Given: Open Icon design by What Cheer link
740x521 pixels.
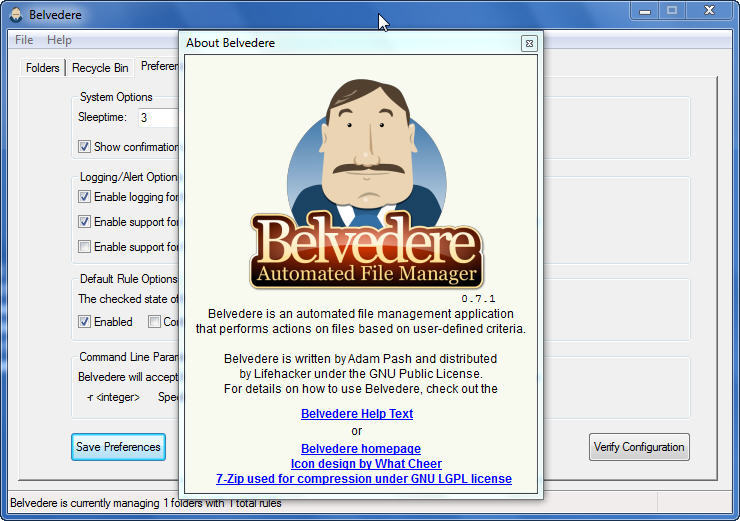Looking at the screenshot, I should pos(366,464).
